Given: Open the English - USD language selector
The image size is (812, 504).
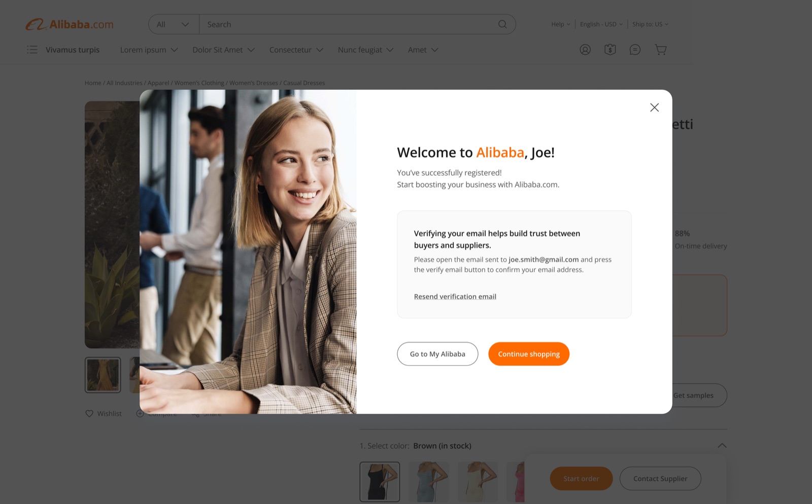Looking at the screenshot, I should click(x=601, y=24).
